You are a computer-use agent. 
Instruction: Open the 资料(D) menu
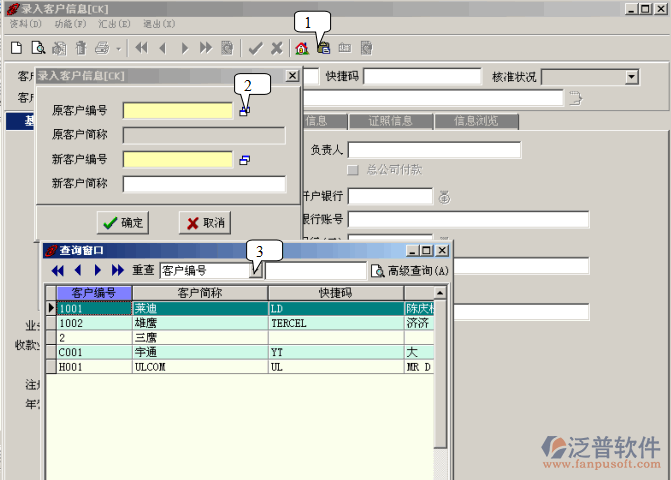[26, 23]
